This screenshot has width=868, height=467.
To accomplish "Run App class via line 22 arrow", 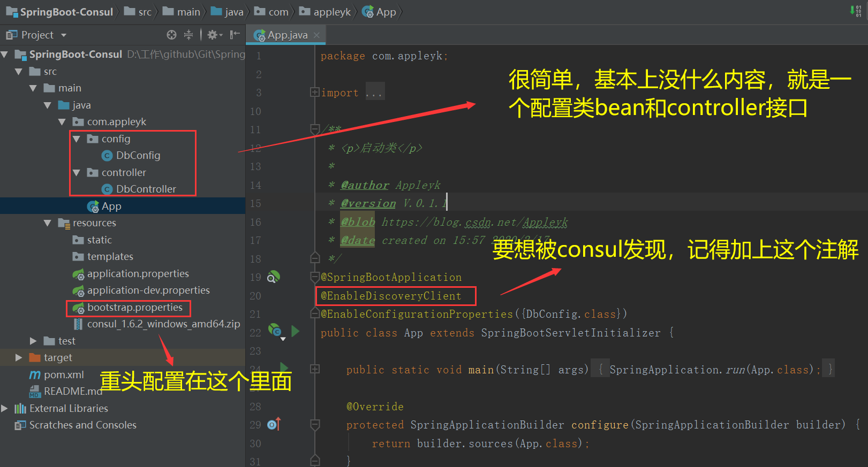I will point(295,331).
